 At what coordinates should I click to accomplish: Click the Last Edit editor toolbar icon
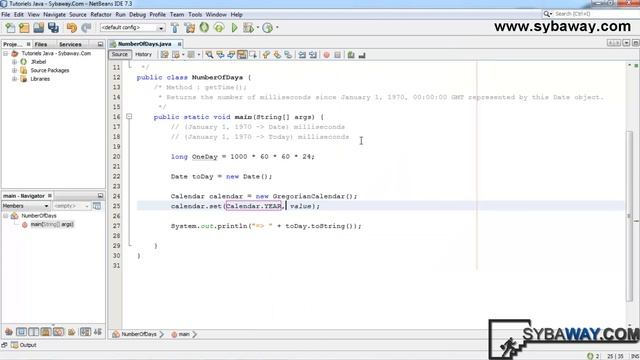(x=164, y=55)
